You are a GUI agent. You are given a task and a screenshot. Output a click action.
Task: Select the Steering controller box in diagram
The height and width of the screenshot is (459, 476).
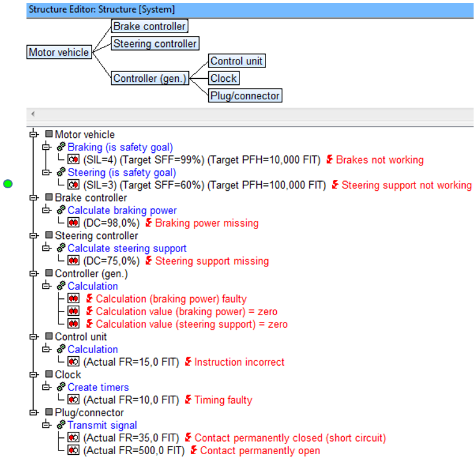pyautogui.click(x=155, y=43)
